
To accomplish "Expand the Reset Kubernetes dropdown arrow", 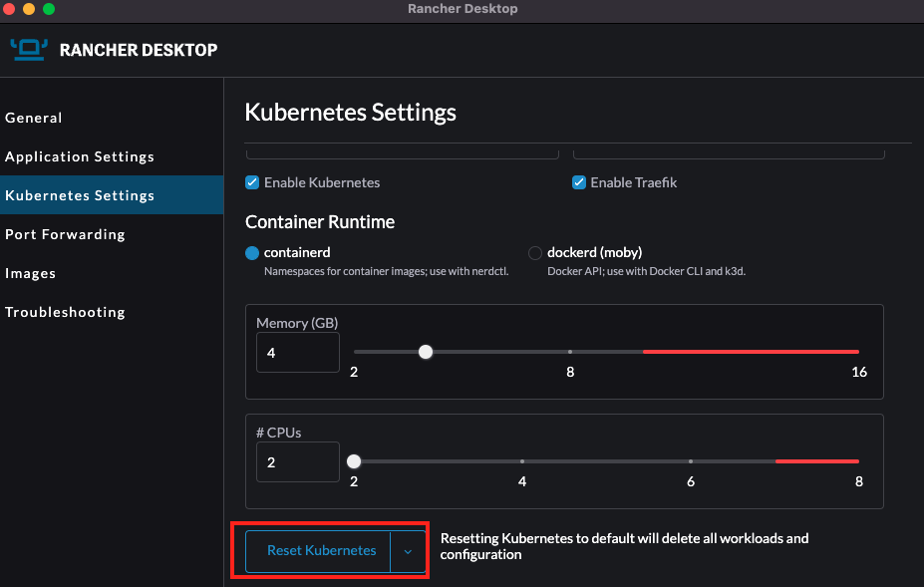I will pyautogui.click(x=408, y=551).
